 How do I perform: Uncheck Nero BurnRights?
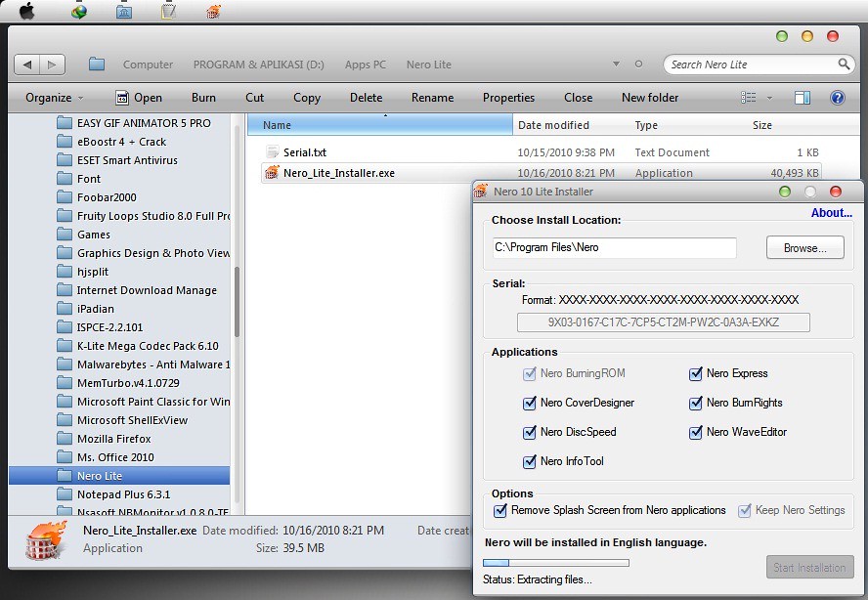tap(695, 403)
